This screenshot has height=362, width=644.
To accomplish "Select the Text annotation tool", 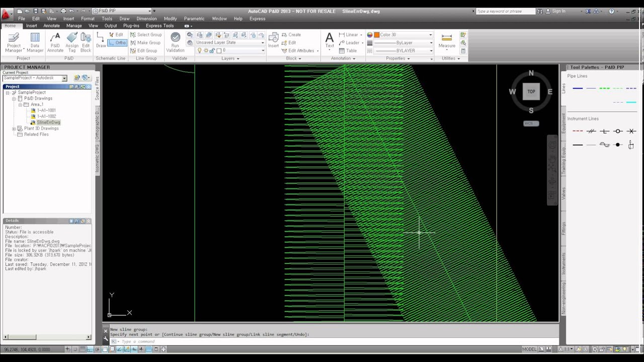I will [330, 40].
